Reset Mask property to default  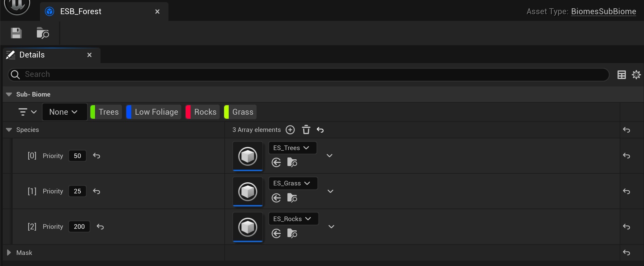(626, 253)
